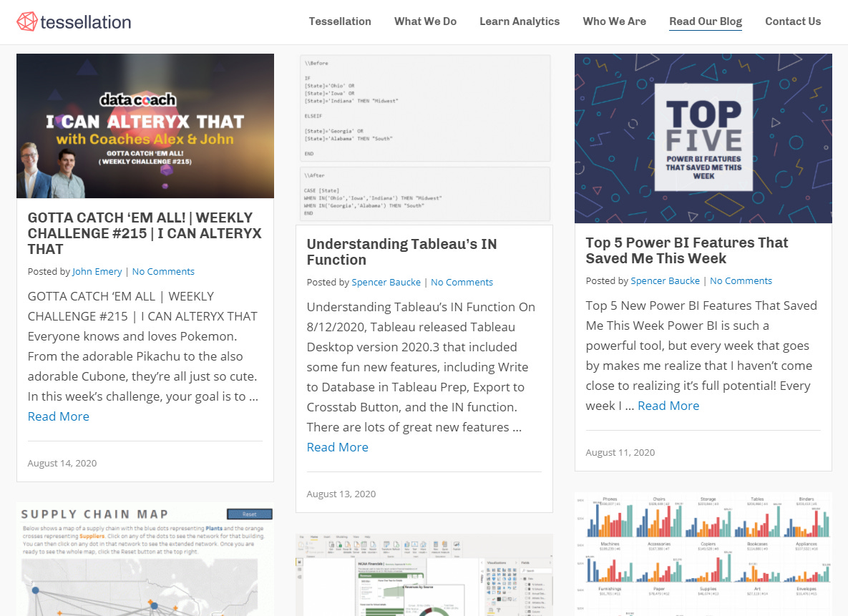Image resolution: width=848 pixels, height=616 pixels.
Task: Open the Tableau IN function code image
Action: tap(424, 138)
